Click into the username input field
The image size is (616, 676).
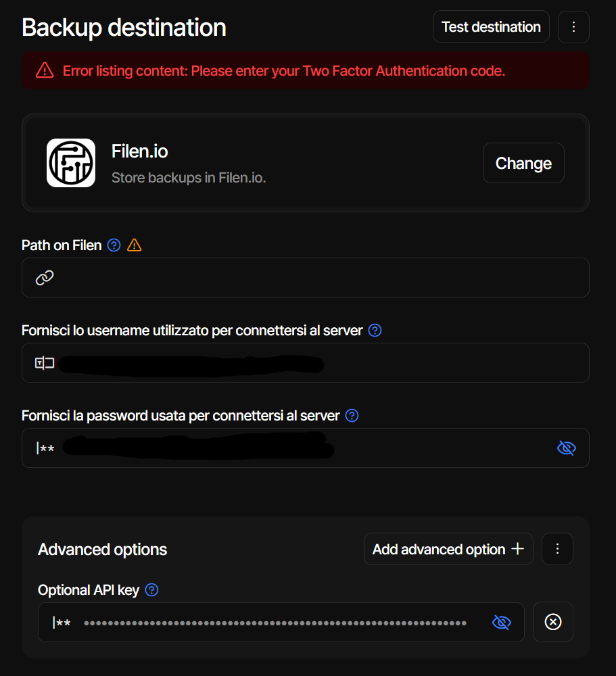pyautogui.click(x=446, y=363)
